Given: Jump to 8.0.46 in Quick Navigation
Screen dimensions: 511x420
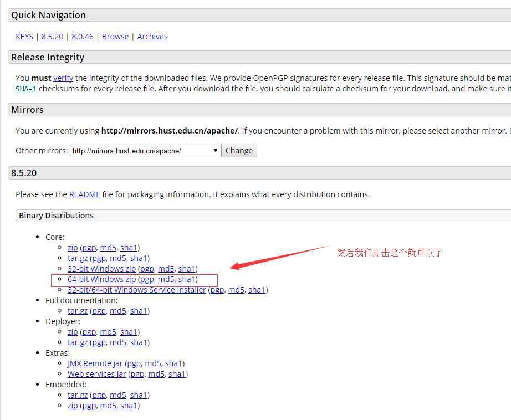Looking at the screenshot, I should (83, 37).
